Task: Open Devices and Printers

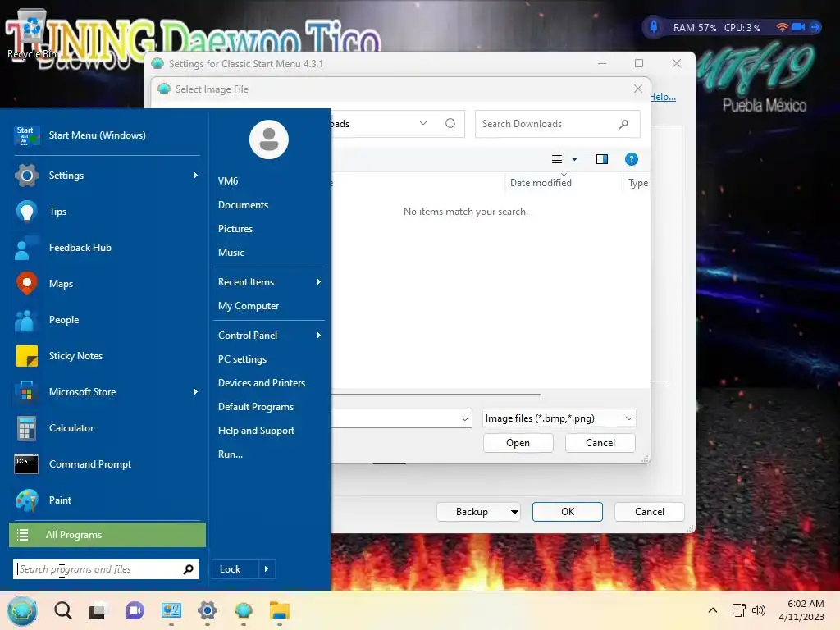Action: coord(262,383)
